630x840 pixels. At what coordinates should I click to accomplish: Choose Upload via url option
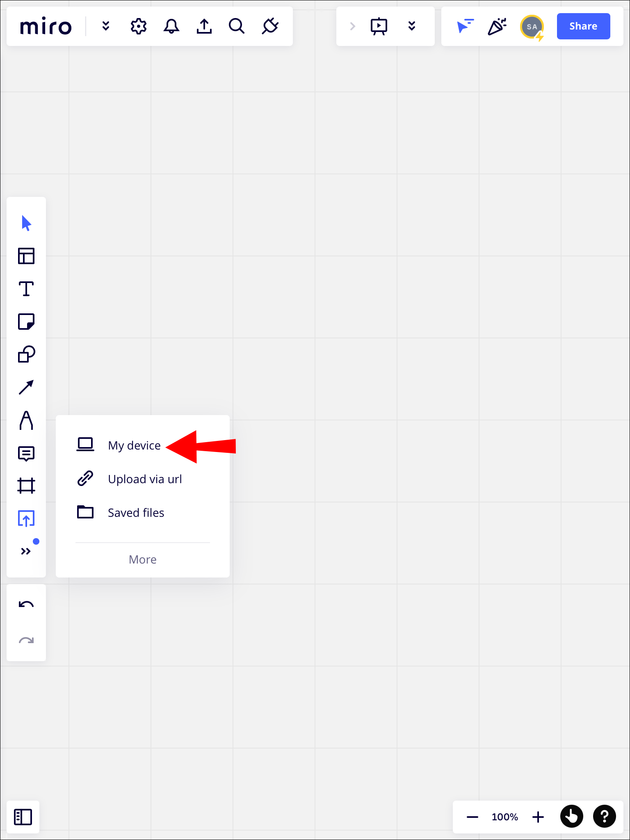143,479
